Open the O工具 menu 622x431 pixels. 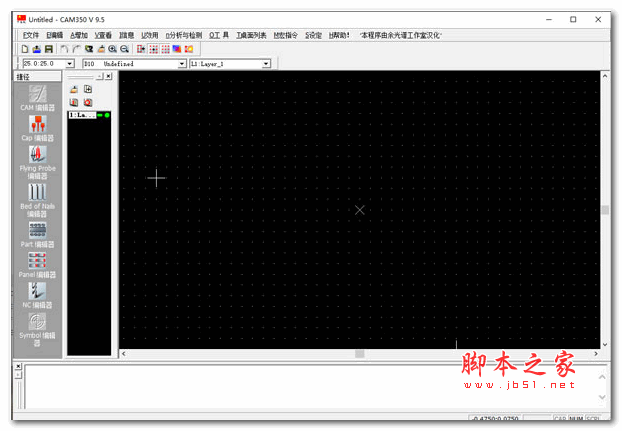[219, 35]
